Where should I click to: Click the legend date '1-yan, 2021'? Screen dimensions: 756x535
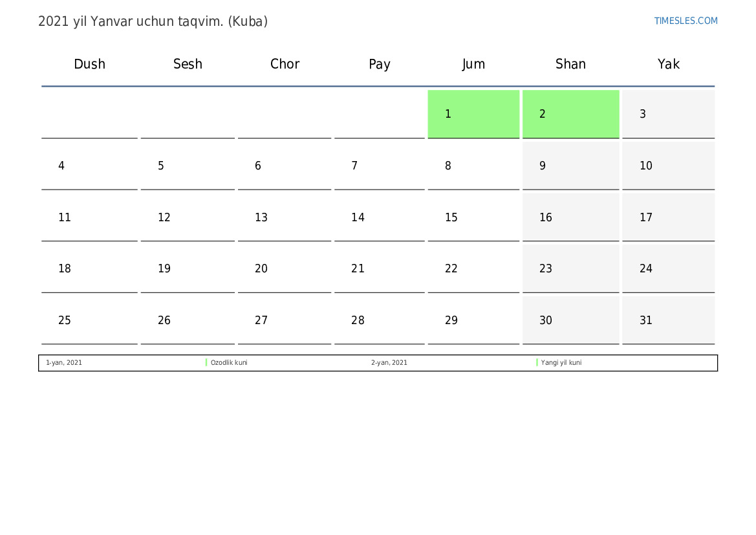(x=64, y=363)
